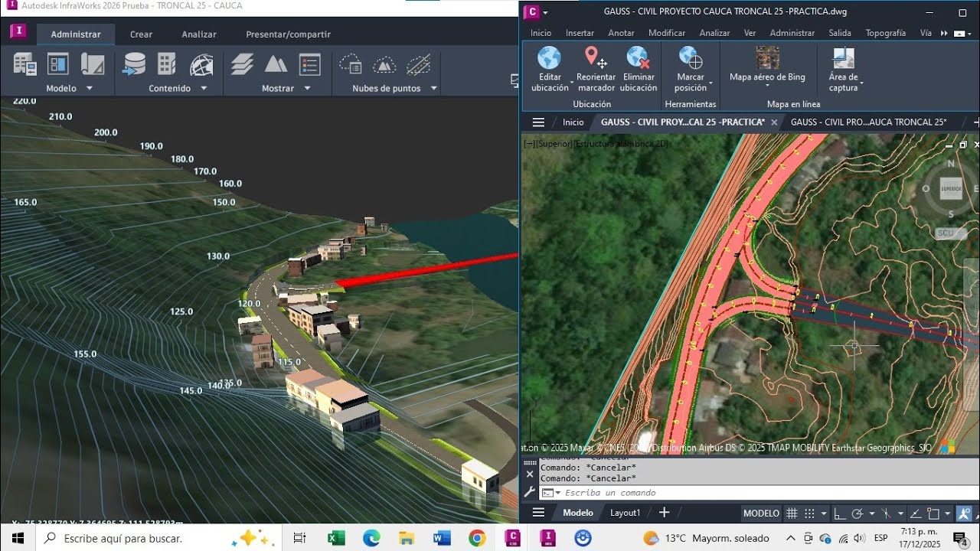Open the Topografía ribbon tab
Image resolution: width=980 pixels, height=551 pixels.
(x=885, y=33)
